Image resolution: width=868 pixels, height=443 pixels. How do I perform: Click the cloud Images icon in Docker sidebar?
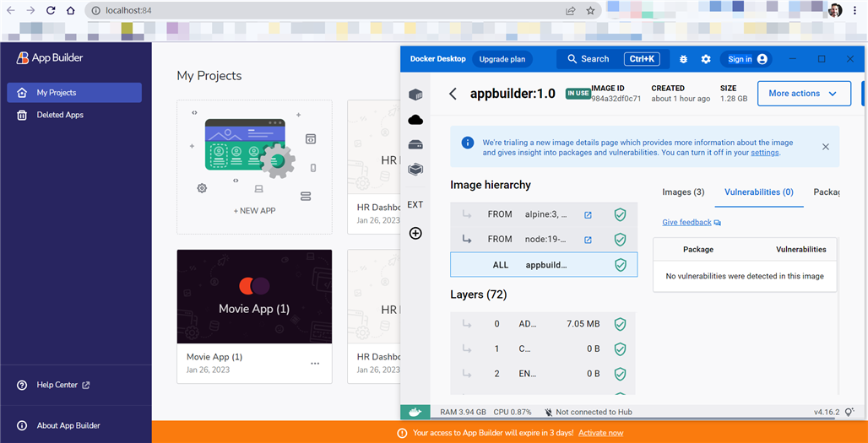(x=415, y=120)
